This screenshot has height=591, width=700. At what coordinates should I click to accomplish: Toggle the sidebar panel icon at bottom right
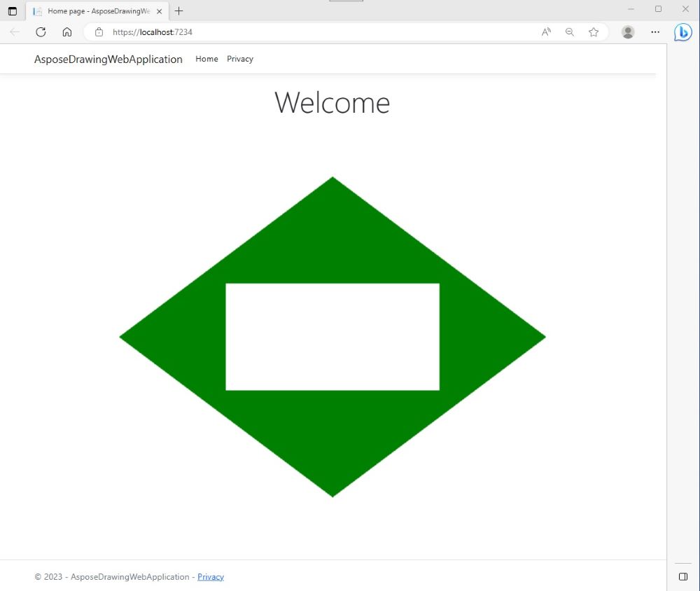pyautogui.click(x=683, y=576)
